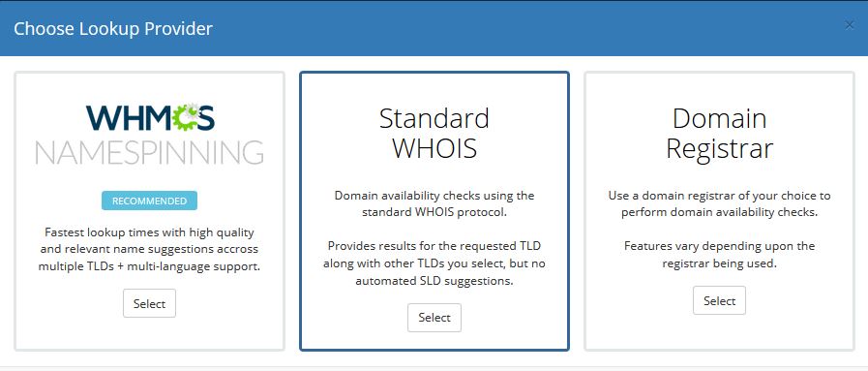Image resolution: width=868 pixels, height=371 pixels.
Task: Close the Choose Lookup Provider dialog
Action: click(850, 25)
